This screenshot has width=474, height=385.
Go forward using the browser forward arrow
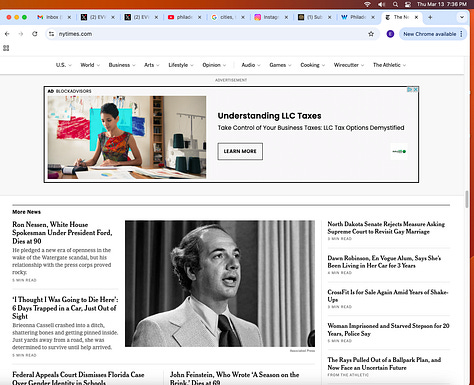point(21,34)
